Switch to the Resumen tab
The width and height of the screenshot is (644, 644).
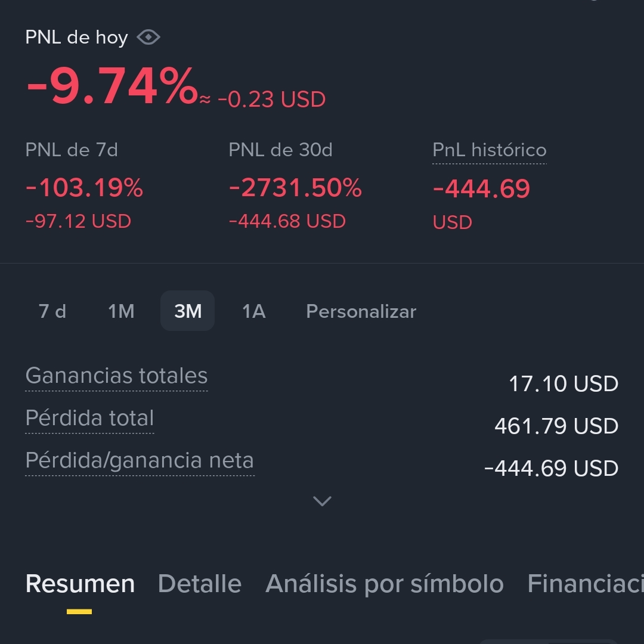click(80, 584)
